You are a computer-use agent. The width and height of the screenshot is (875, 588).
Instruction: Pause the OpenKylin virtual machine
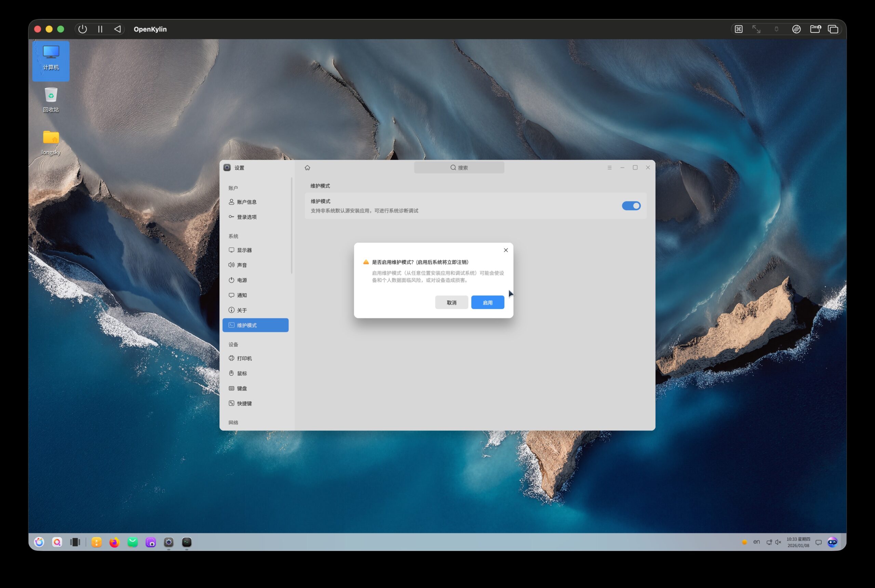click(100, 29)
